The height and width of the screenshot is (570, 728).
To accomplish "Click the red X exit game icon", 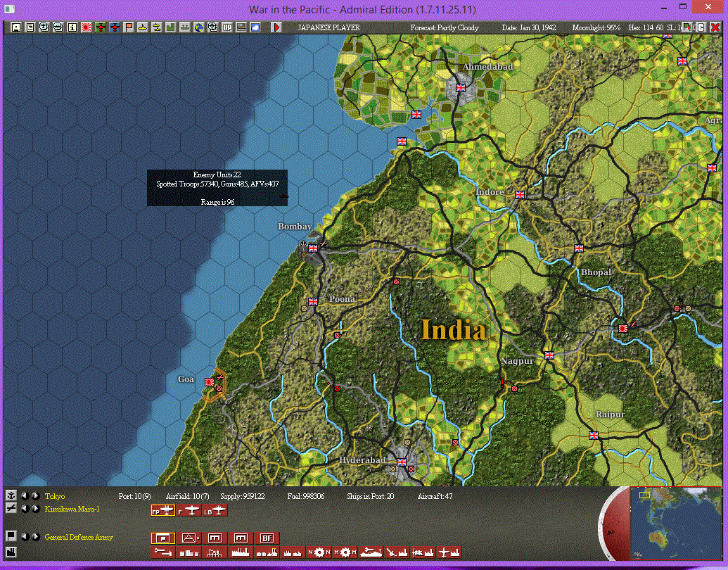I will click(x=715, y=27).
